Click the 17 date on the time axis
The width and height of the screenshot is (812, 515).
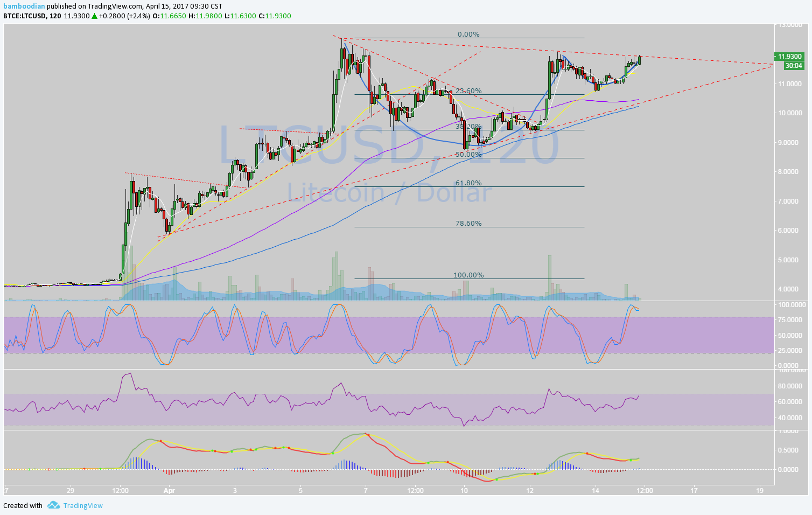tap(694, 490)
